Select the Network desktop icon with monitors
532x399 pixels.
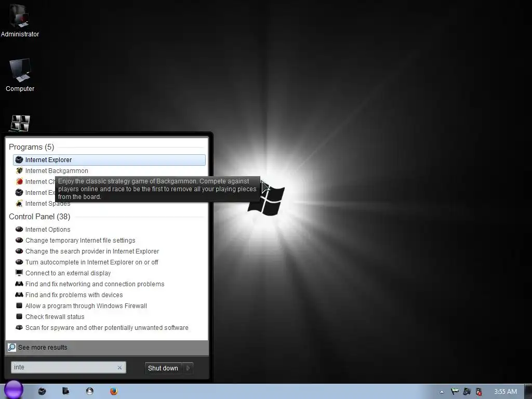coord(20,124)
